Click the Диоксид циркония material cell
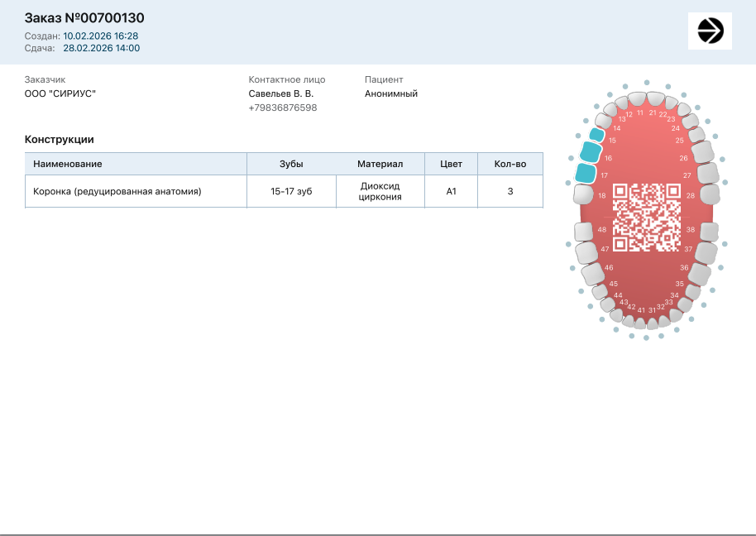This screenshot has height=536, width=756. tap(380, 191)
